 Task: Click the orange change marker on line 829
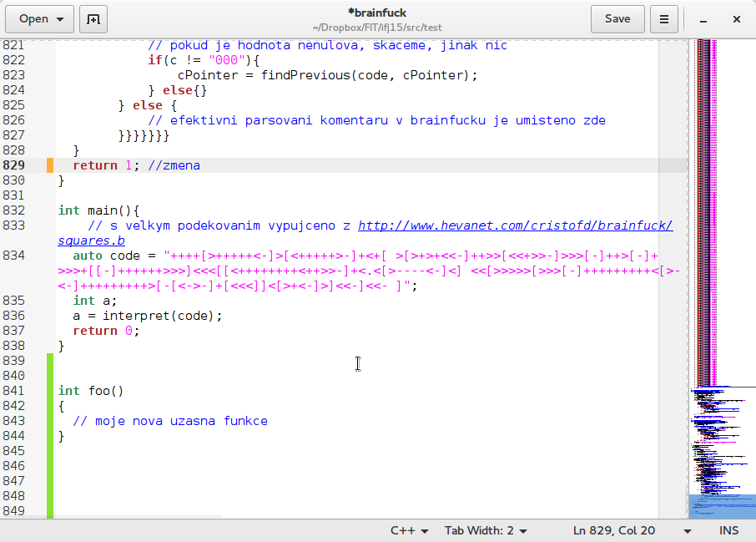pos(50,165)
